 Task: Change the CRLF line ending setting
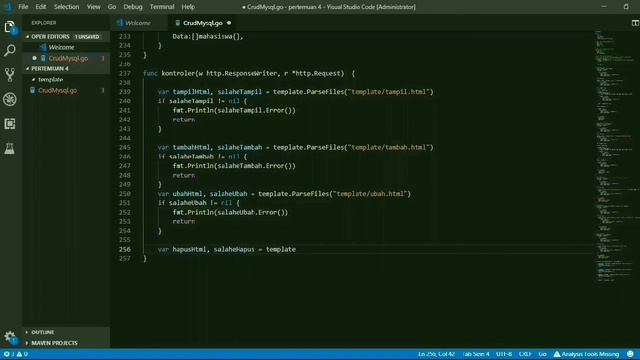coord(525,354)
